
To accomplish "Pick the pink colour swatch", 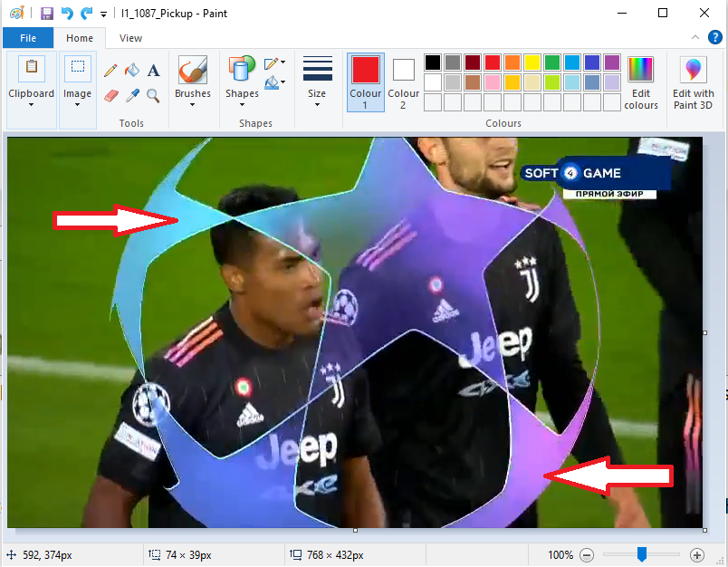I will [493, 82].
